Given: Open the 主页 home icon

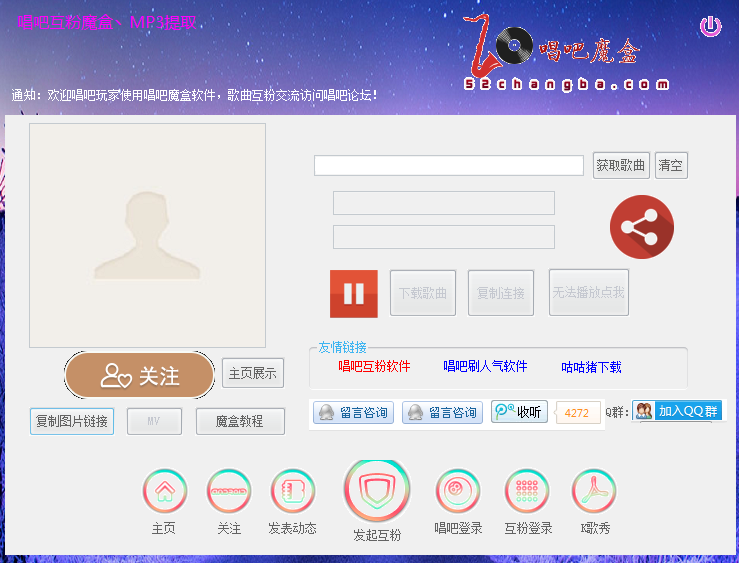Looking at the screenshot, I should [164, 491].
